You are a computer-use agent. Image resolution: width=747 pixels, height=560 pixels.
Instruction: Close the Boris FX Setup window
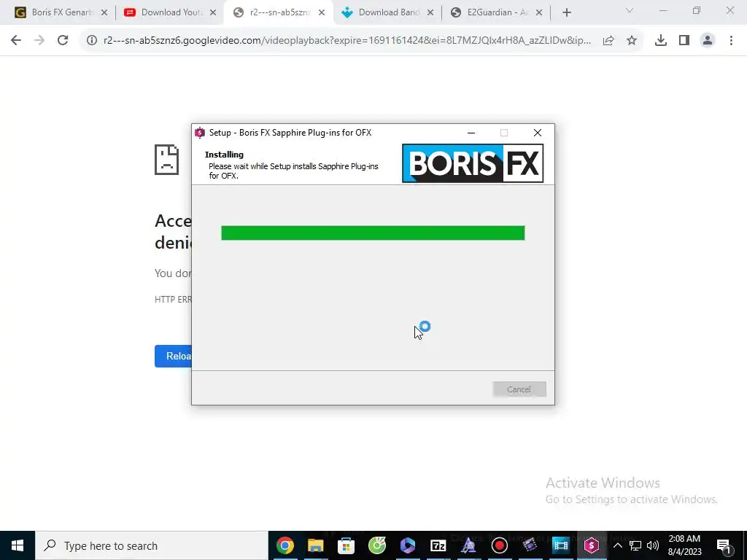point(538,133)
